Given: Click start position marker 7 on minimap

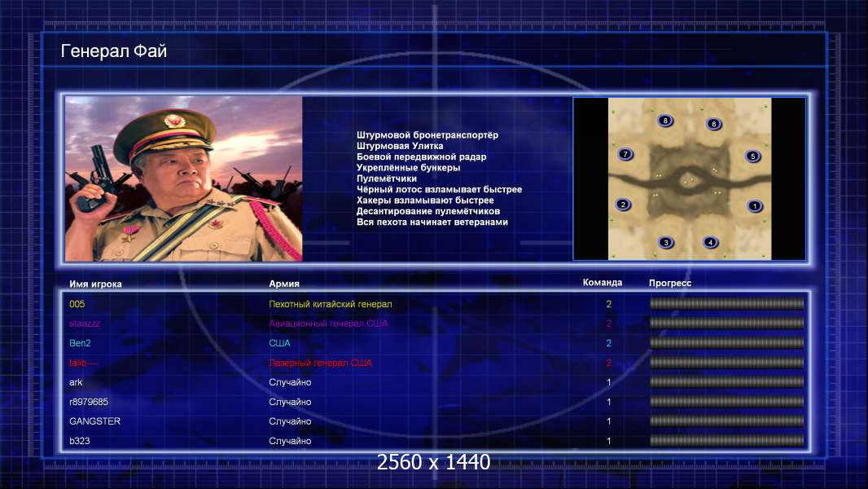Looking at the screenshot, I should [x=625, y=154].
